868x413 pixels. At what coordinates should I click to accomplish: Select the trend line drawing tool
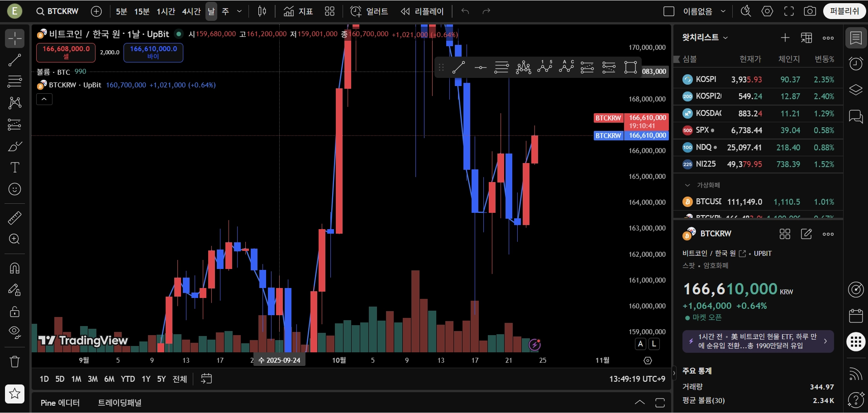pyautogui.click(x=14, y=60)
